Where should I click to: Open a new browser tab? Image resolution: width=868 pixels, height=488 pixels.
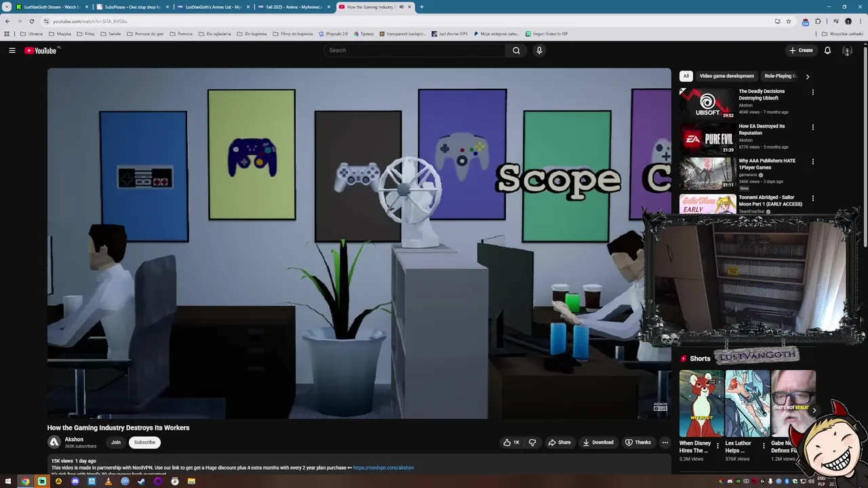422,7
